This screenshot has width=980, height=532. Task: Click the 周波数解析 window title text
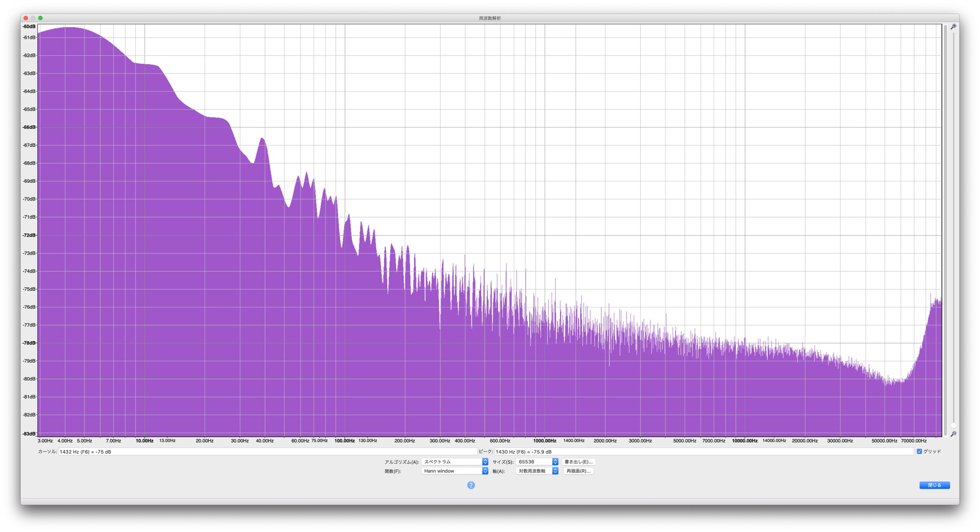tap(490, 18)
